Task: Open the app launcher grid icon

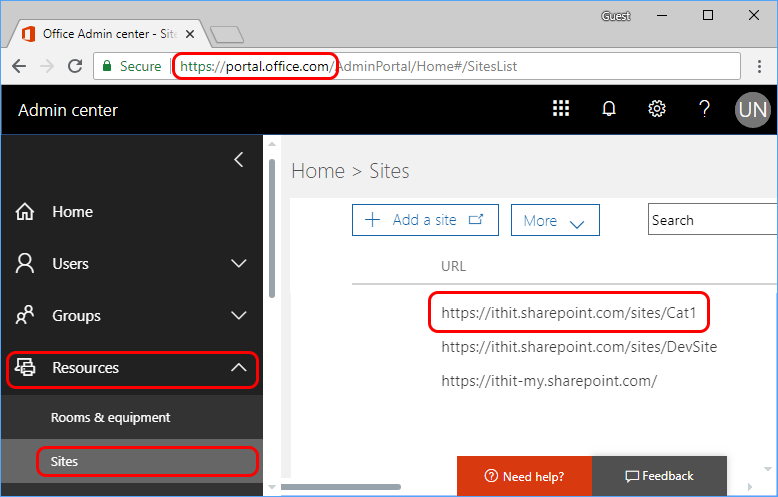Action: 561,108
